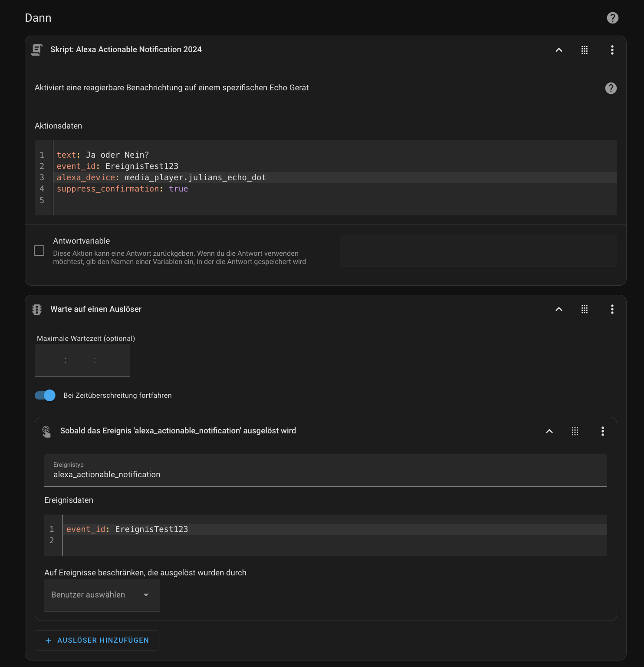Click the help icon beside Dann heading

click(x=612, y=18)
